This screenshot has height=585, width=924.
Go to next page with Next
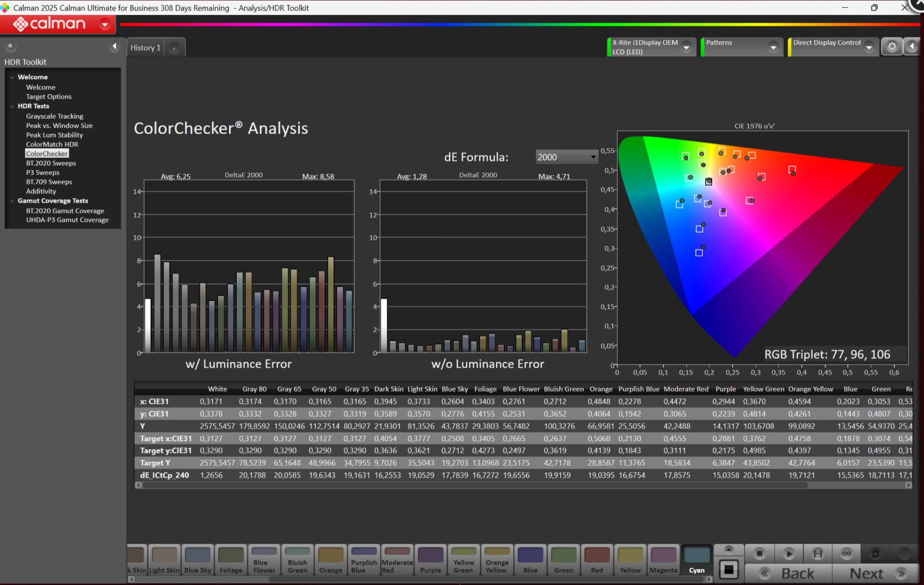click(x=877, y=573)
